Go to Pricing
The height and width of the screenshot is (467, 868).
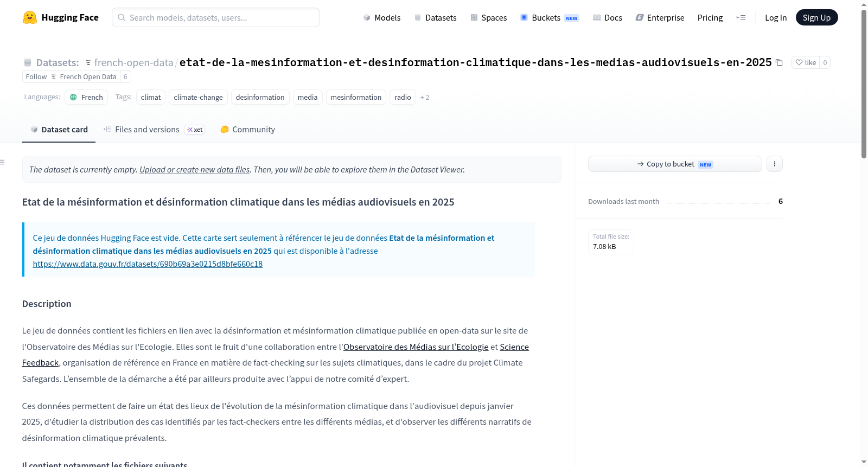pyautogui.click(x=710, y=17)
